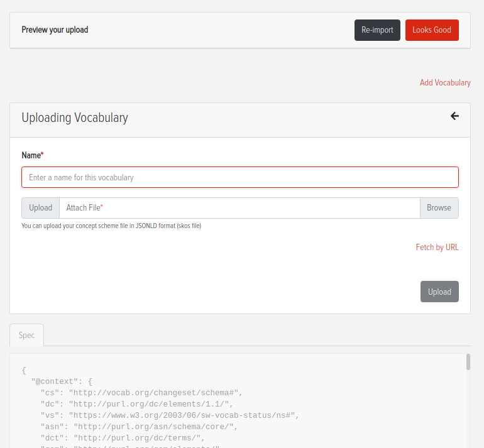Screen dimensions: 484x448
Task: Click the "Uploading Vocabulary" title
Action: pos(75,118)
